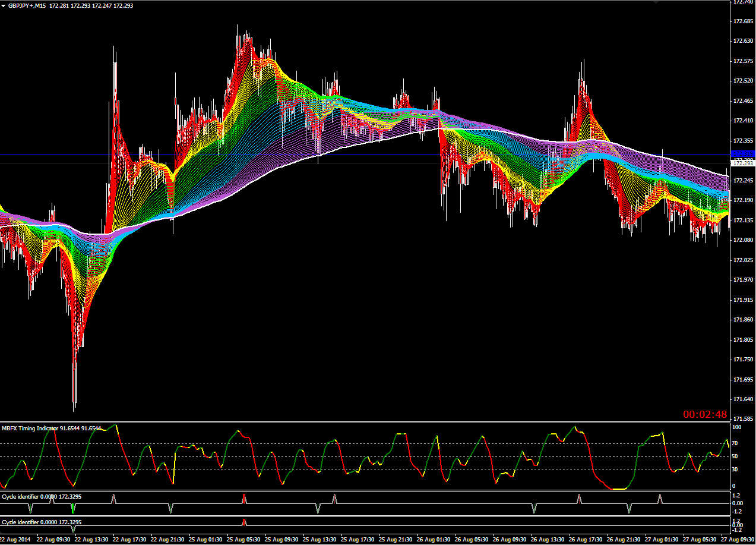Image resolution: width=756 pixels, height=545 pixels.
Task: Click the red 00:02:48 candle countdown timer
Action: coord(705,414)
